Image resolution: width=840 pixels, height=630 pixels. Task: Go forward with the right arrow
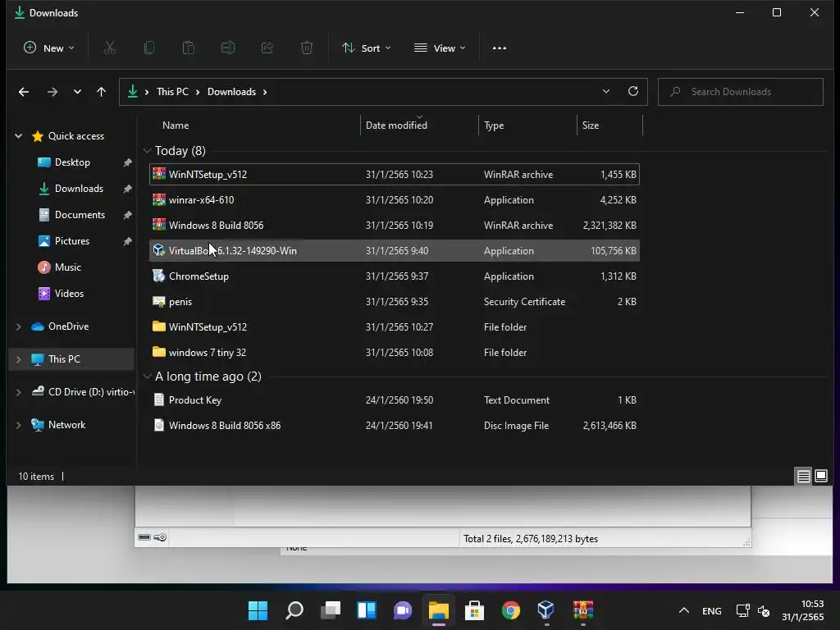(52, 92)
